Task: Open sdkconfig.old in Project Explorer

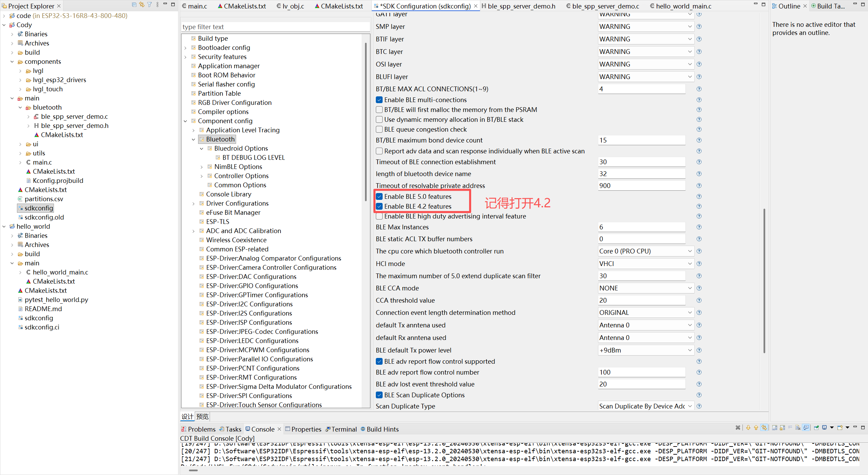Action: pyautogui.click(x=44, y=217)
